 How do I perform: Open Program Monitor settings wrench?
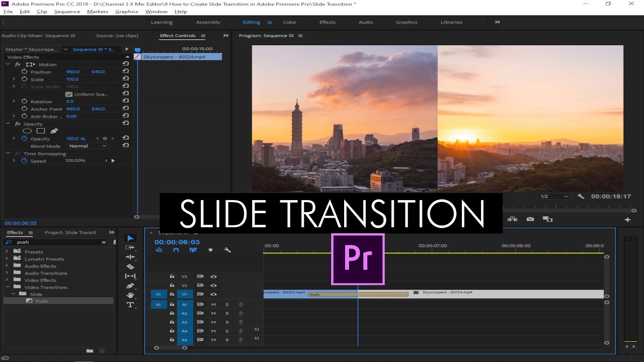[x=581, y=196]
